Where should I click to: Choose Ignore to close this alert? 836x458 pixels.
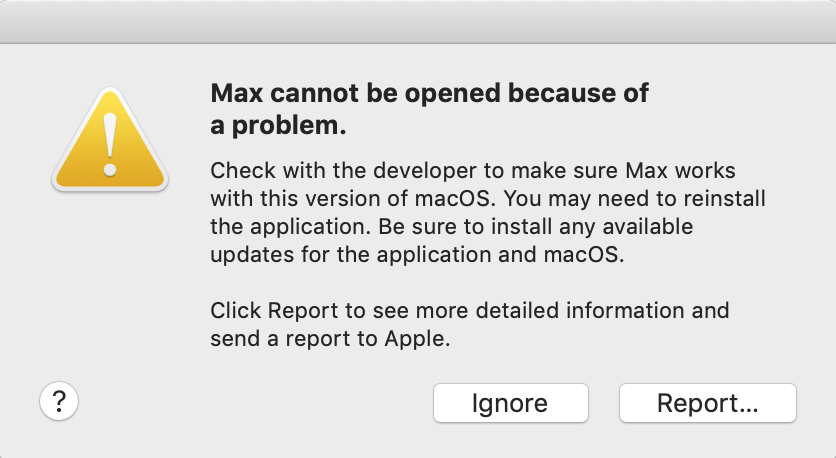pos(511,403)
